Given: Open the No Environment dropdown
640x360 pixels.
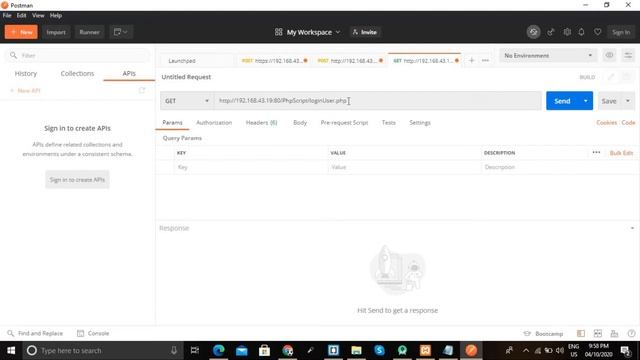Looking at the screenshot, I should 548,55.
